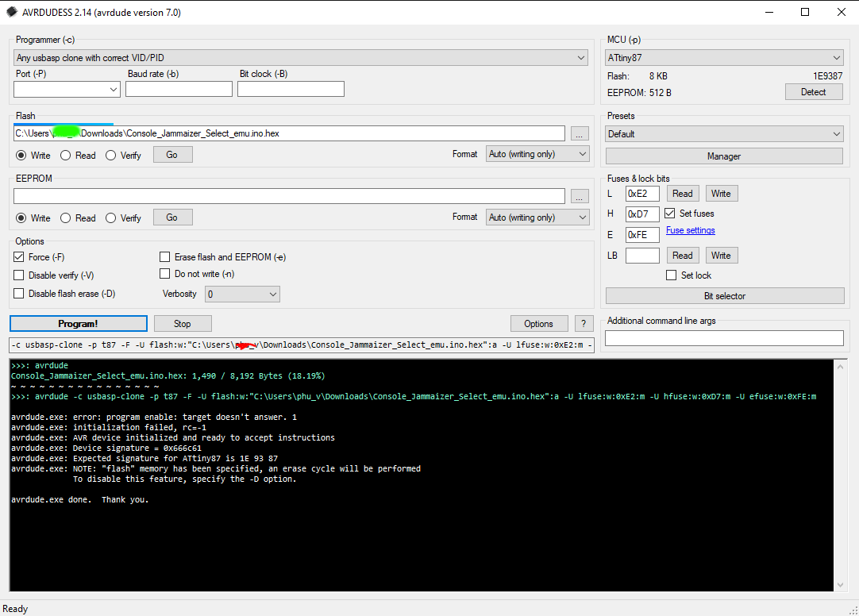Select the EEPROM Read radio button

pos(66,218)
